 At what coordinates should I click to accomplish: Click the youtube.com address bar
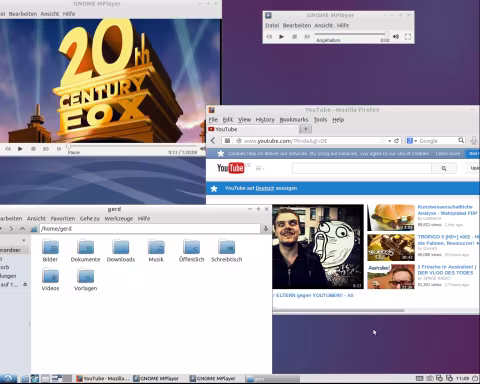[x=310, y=141]
